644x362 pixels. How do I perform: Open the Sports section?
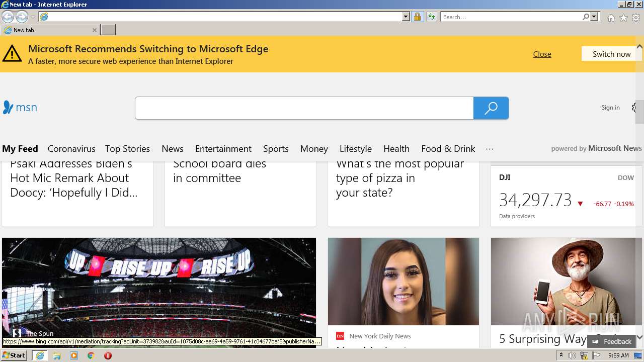276,149
